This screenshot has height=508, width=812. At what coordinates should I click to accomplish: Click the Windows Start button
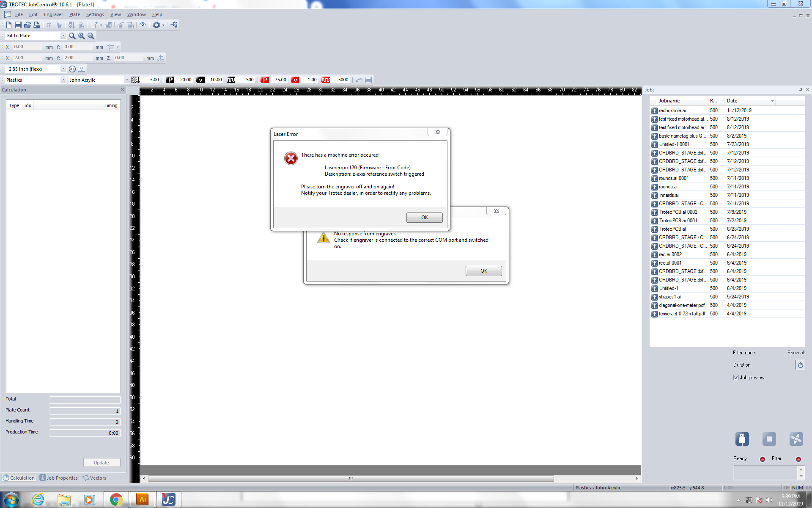11,500
